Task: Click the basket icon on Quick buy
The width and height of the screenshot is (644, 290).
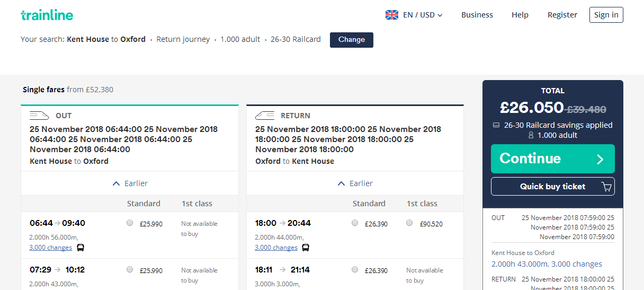Action: click(x=606, y=187)
